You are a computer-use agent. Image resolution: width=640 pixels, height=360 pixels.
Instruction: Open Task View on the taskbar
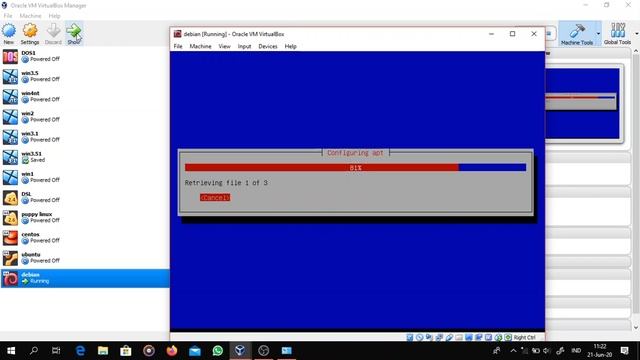tap(56, 351)
